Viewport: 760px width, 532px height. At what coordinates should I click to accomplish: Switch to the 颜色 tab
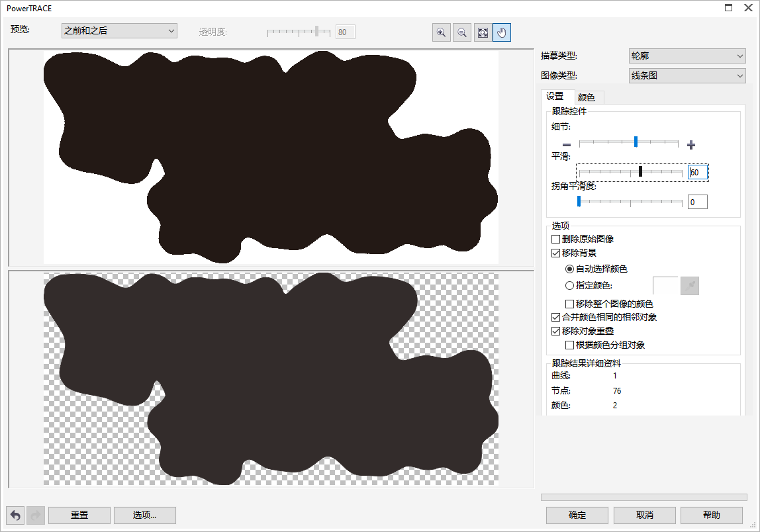587,97
